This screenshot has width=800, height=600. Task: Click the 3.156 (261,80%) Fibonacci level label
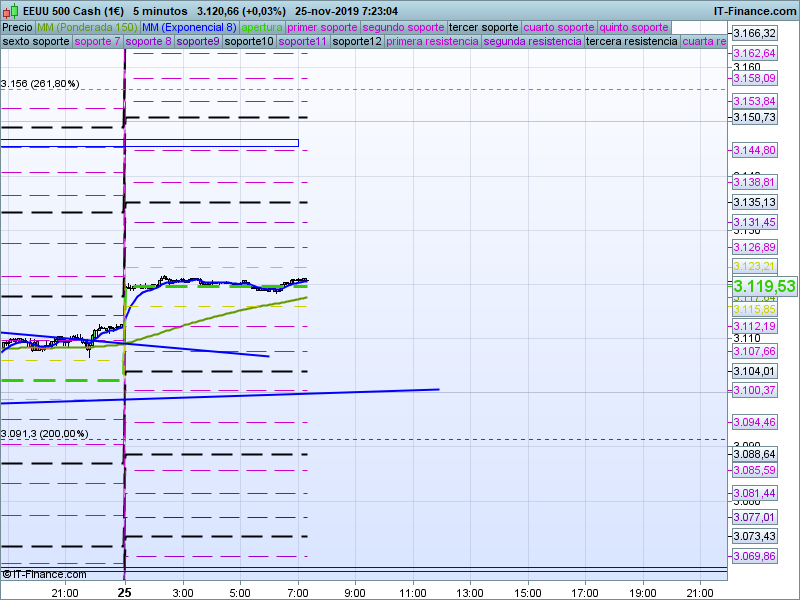click(x=40, y=84)
